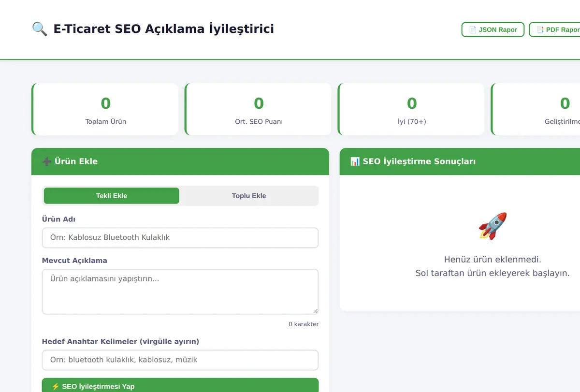This screenshot has height=392, width=580.
Task: Click the "SEO İyileştirme Sonuçları" panel heading
Action: click(420, 161)
